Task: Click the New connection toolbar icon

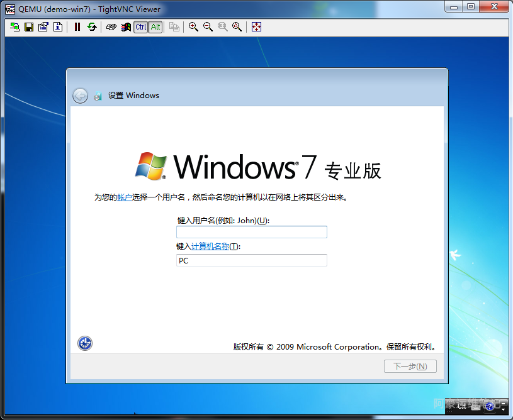Action: tap(14, 27)
